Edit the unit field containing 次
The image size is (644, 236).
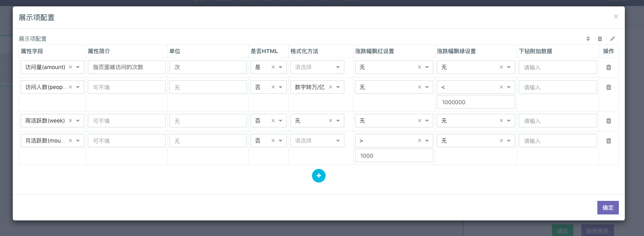(x=208, y=67)
